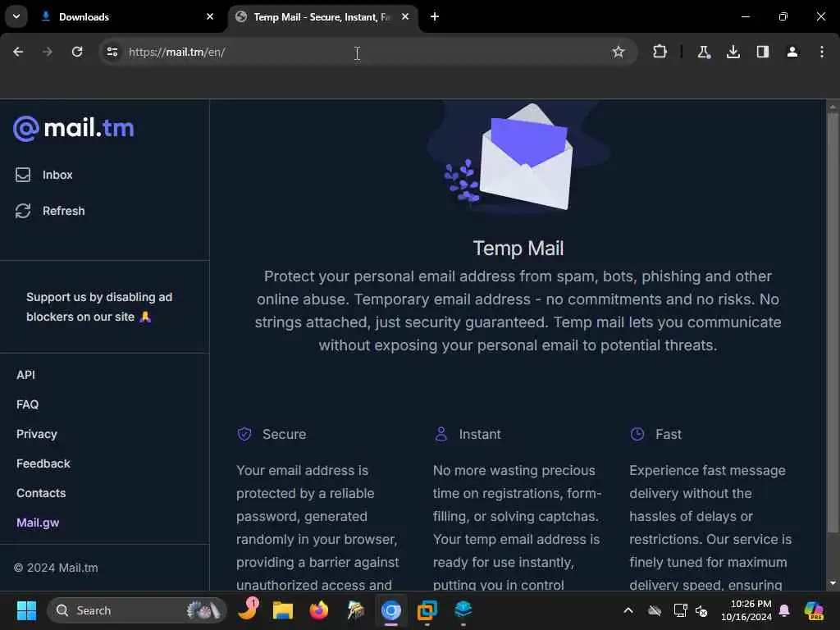This screenshot has height=630, width=840.
Task: Open the taskbar clock and date
Action: point(746,610)
